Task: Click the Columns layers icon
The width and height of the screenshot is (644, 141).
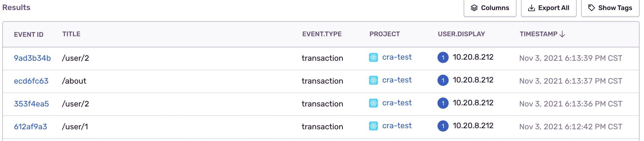Action: 474,8
